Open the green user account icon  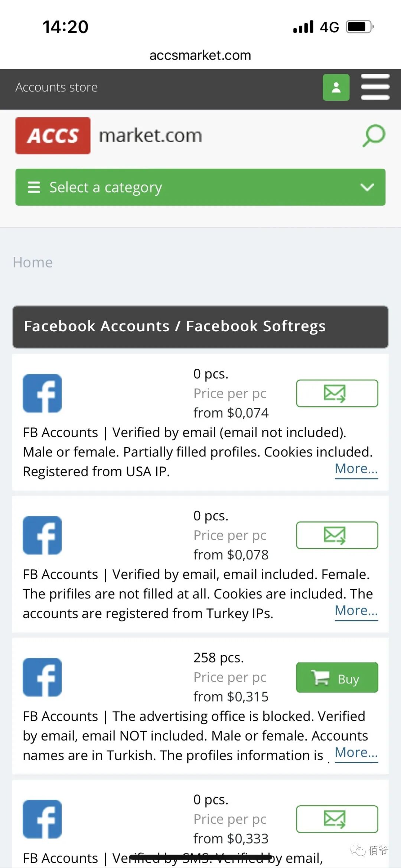click(x=336, y=87)
